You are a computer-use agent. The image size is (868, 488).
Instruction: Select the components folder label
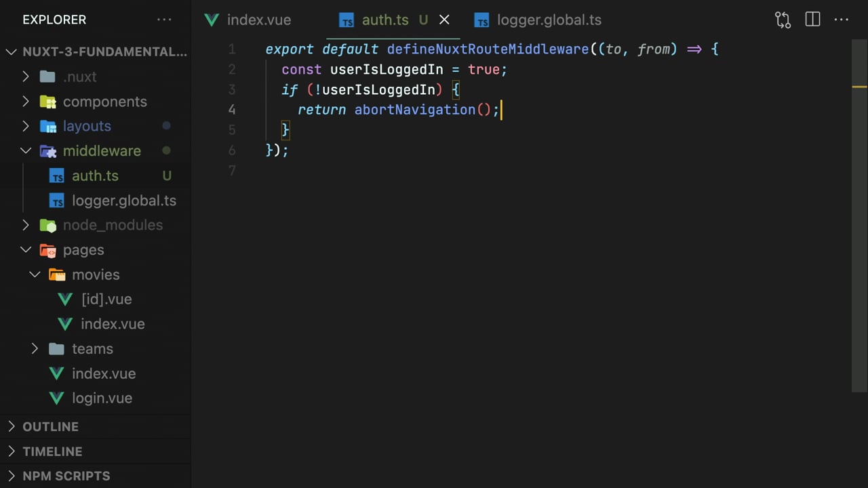coord(105,102)
